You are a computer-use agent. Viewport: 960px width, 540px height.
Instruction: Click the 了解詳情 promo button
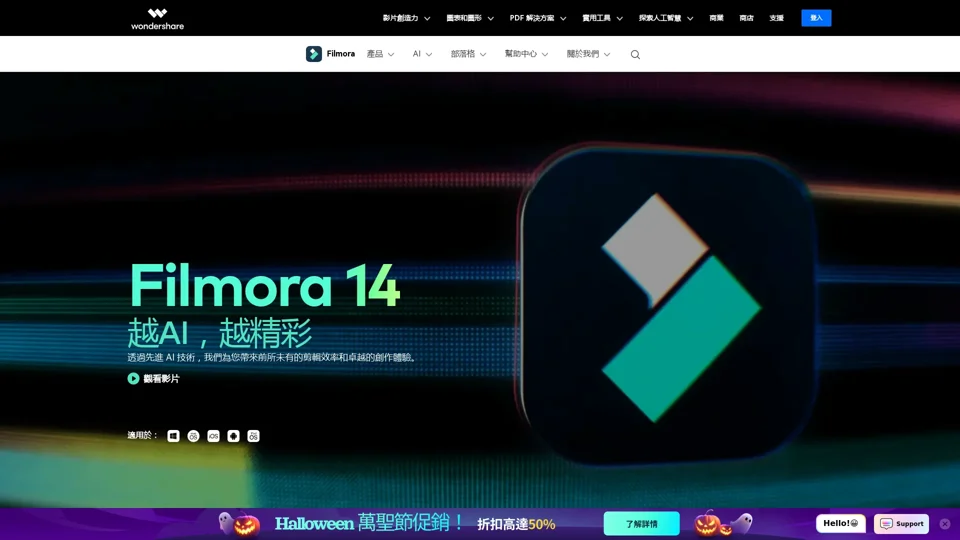pyautogui.click(x=642, y=524)
